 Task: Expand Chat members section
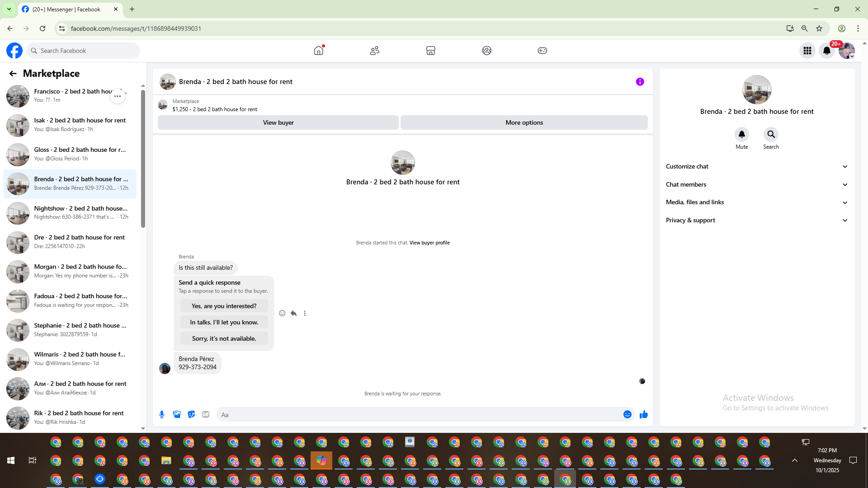(757, 185)
